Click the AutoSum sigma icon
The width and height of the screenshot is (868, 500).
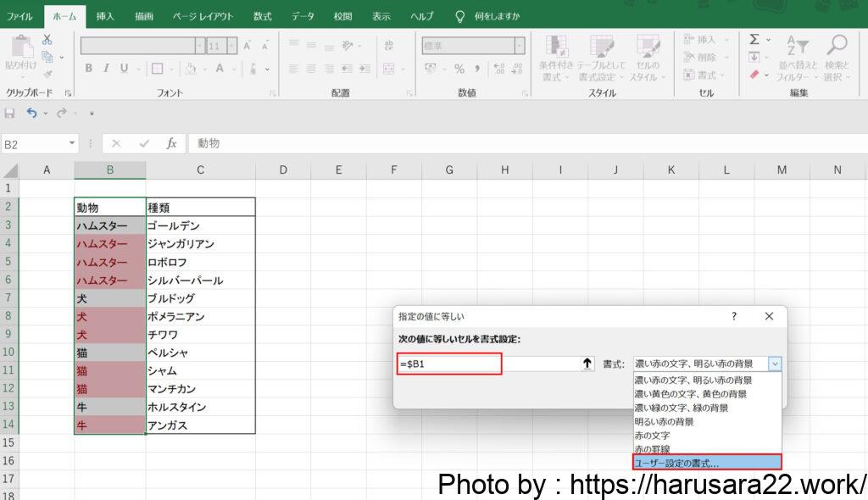754,39
